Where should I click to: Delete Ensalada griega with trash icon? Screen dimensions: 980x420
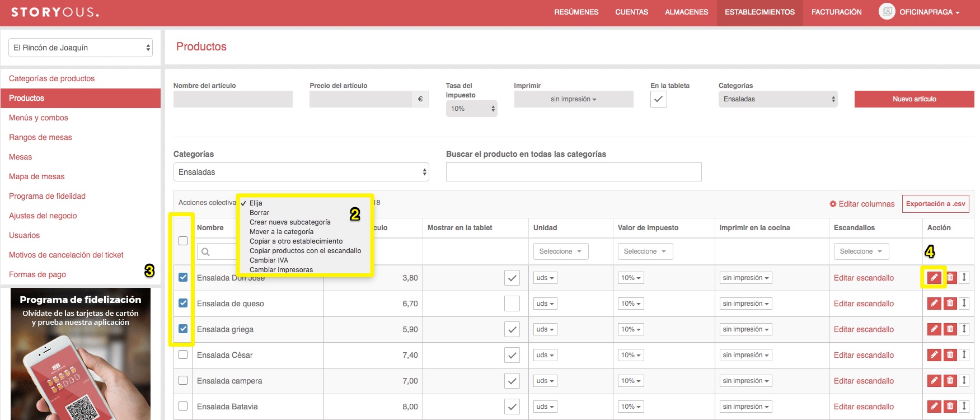(x=950, y=329)
